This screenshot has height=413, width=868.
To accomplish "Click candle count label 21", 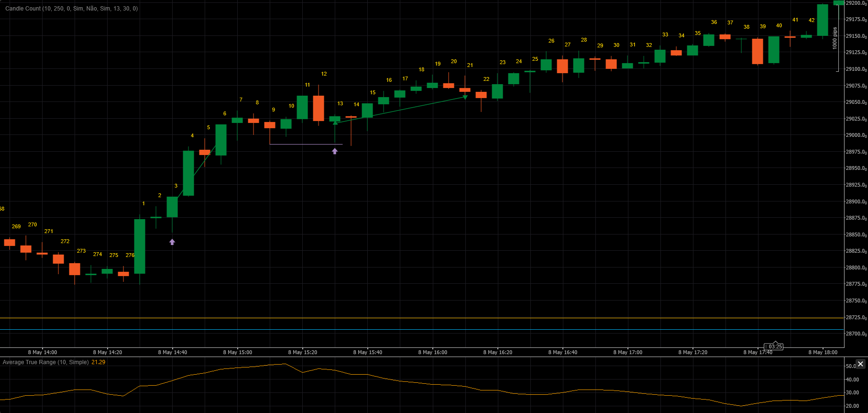I will point(470,65).
